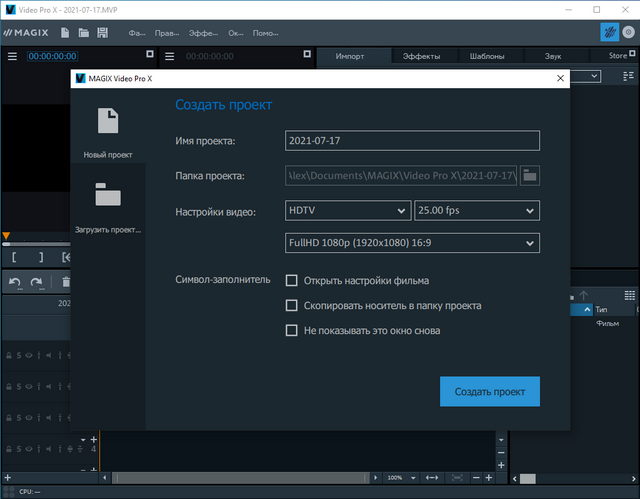Open the 25.00 fps frame rate dropdown
640x499 pixels.
[476, 210]
